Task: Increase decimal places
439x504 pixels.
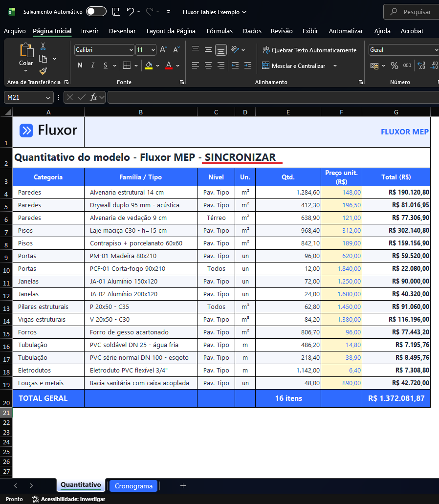Action: 421,66
